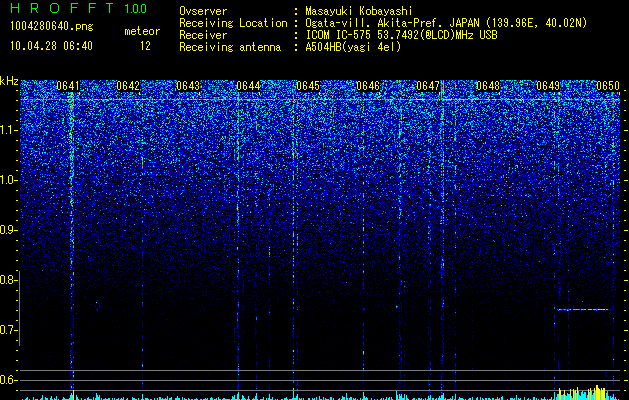Click the kHz axis unit label

9,81
